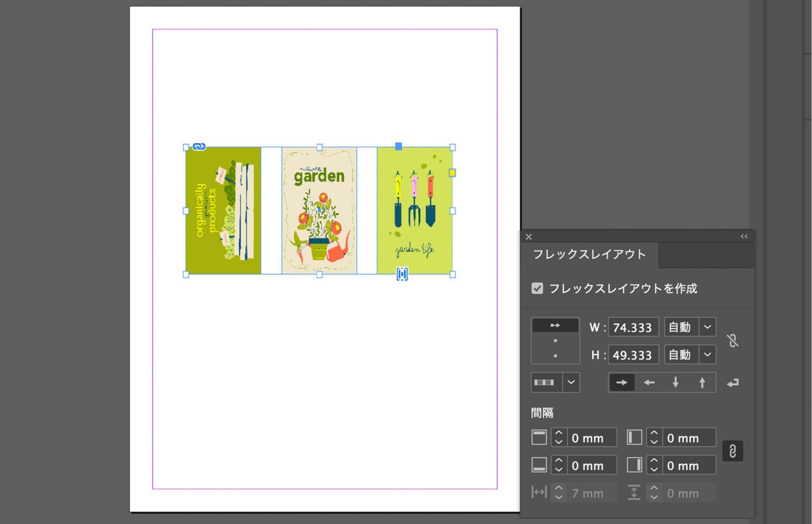Click the left spacing icon in 間隔 section
This screenshot has height=524, width=812.
tap(634, 438)
